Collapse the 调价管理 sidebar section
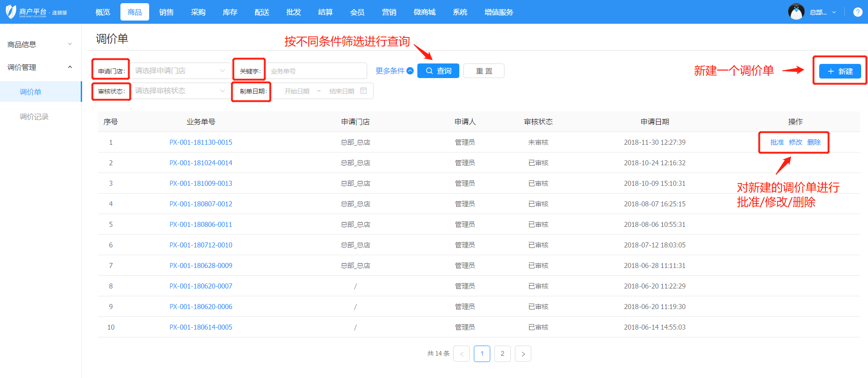This screenshot has height=378, width=868. coord(39,67)
